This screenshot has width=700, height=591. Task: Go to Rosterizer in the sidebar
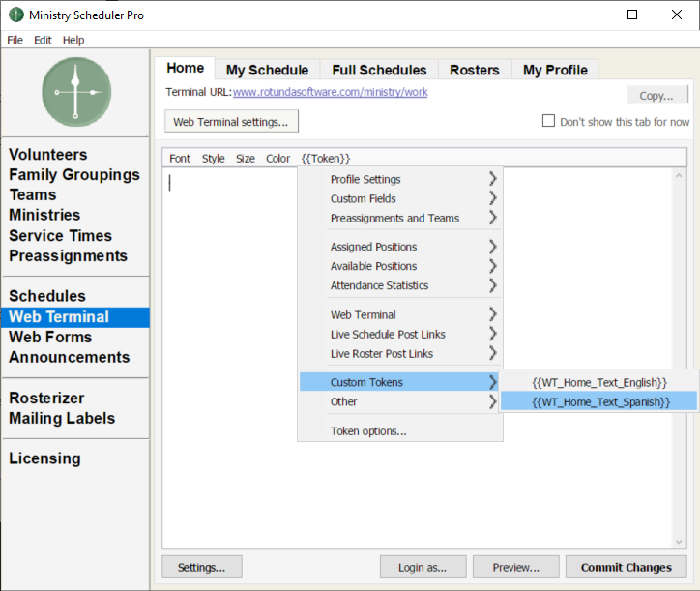(x=46, y=398)
